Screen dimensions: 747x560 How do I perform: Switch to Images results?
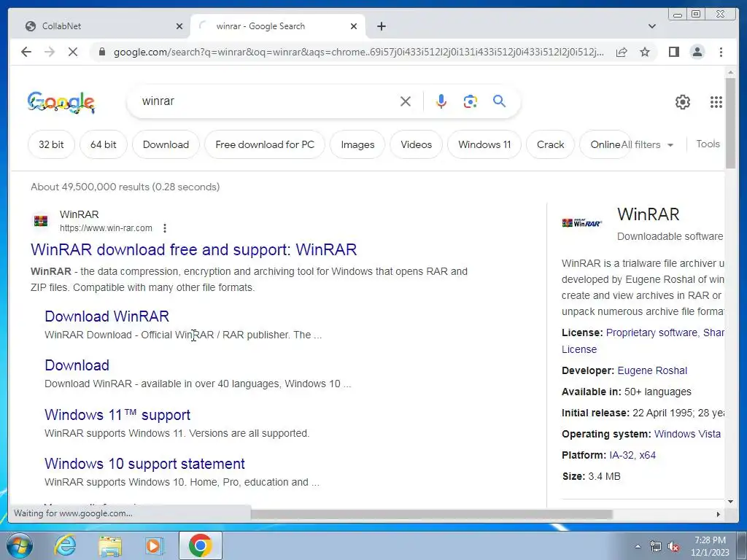point(357,144)
